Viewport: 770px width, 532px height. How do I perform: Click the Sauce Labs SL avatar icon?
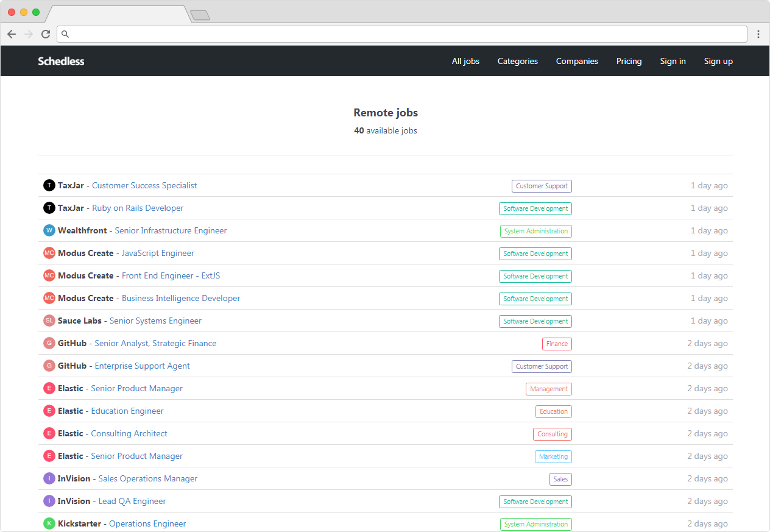point(49,321)
